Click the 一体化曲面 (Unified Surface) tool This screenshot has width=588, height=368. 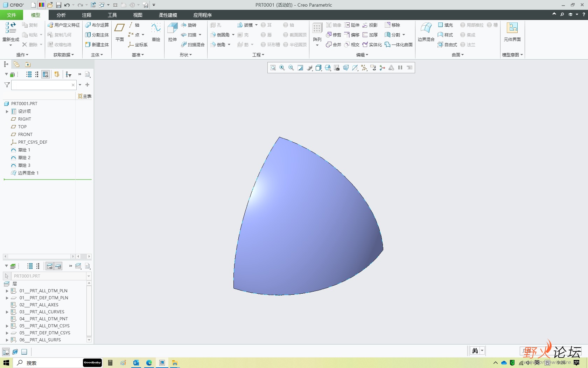(399, 45)
